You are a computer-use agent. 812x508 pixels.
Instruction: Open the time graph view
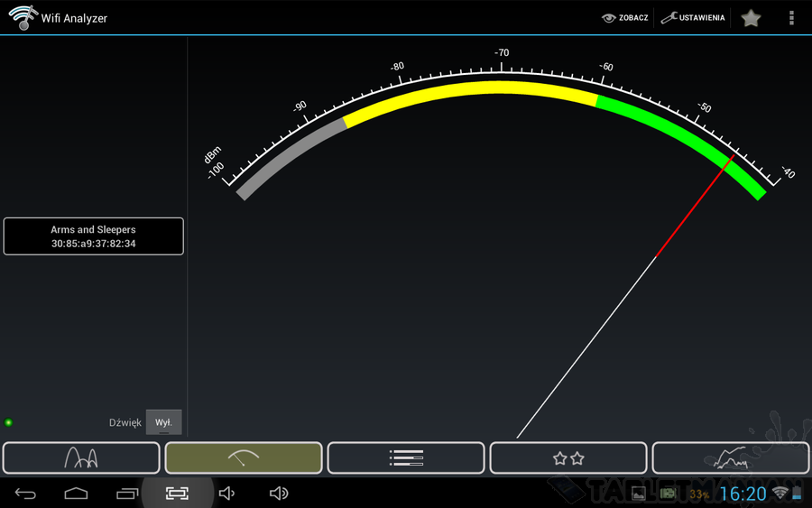(x=730, y=457)
